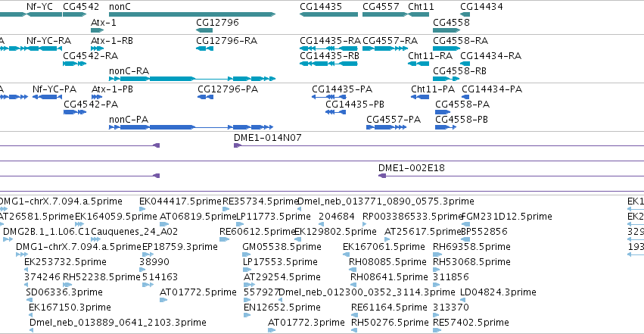Click the DME1-002E18 clone label
This screenshot has width=644, height=334.
pyautogui.click(x=412, y=167)
